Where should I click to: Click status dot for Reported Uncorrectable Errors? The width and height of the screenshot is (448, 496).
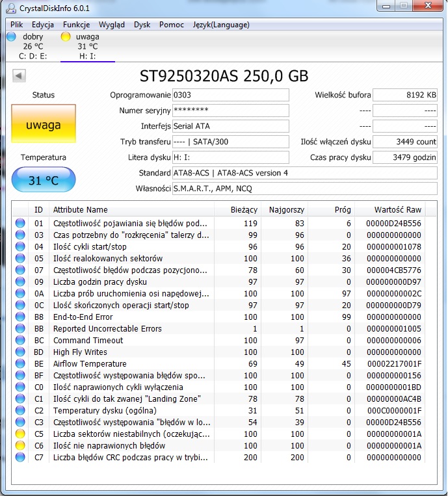(20, 328)
